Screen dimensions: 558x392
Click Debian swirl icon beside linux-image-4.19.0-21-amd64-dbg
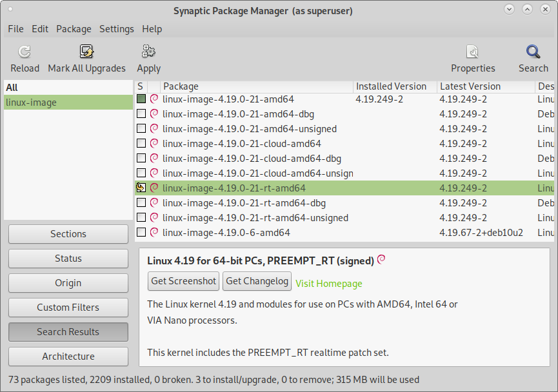coord(154,114)
